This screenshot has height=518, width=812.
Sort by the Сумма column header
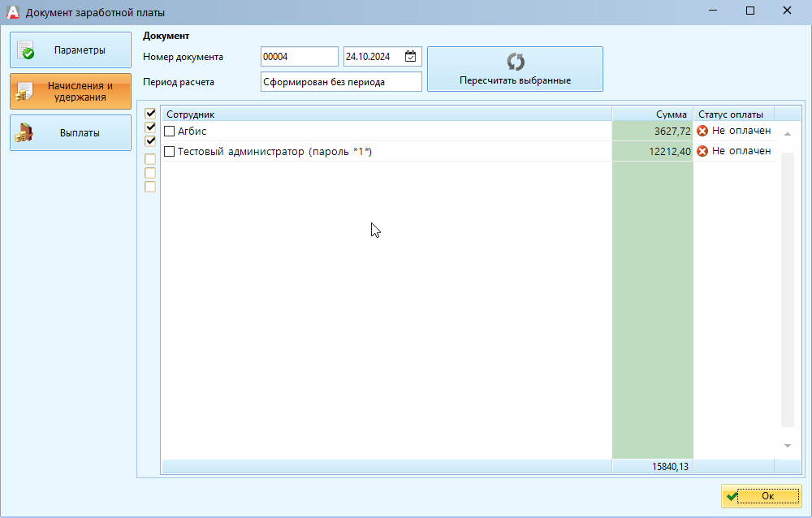coord(652,114)
